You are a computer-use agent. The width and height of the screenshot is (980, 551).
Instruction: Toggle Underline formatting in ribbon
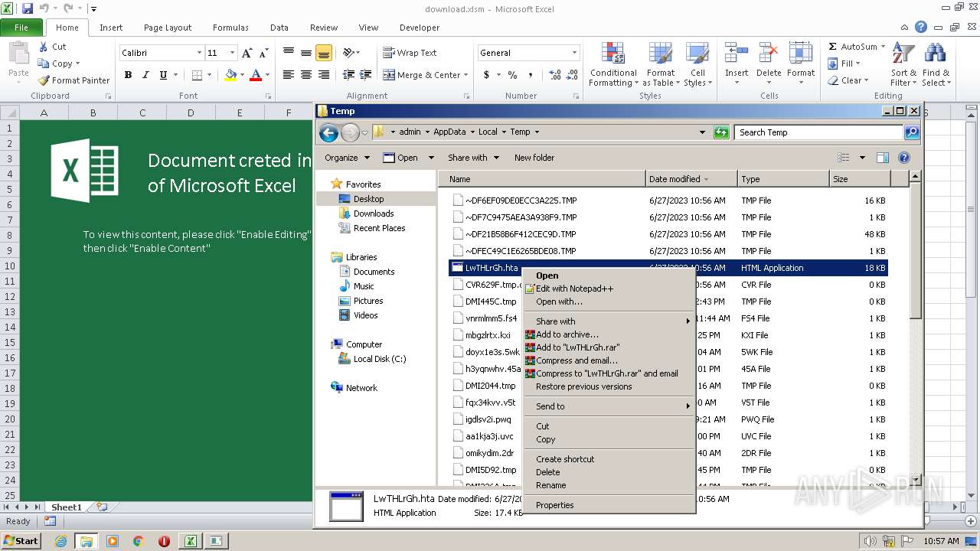[163, 75]
